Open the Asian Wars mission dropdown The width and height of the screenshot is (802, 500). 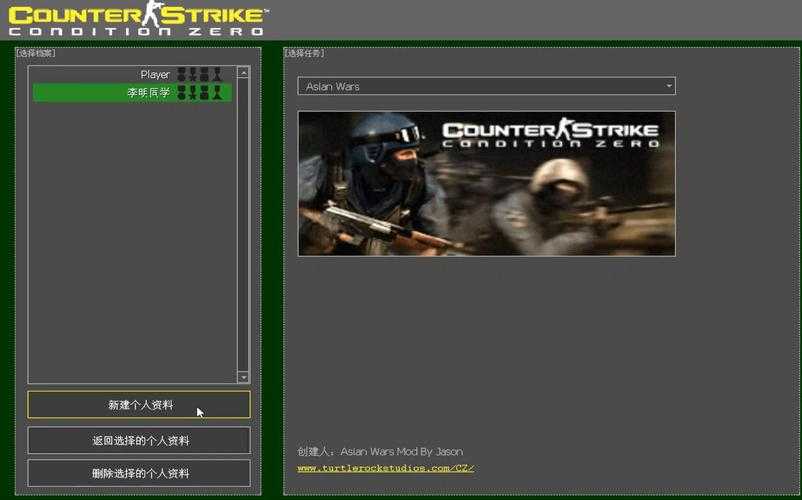[x=486, y=86]
